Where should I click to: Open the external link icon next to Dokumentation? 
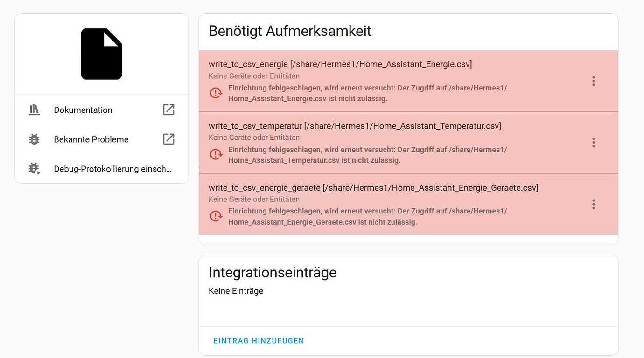coord(168,110)
